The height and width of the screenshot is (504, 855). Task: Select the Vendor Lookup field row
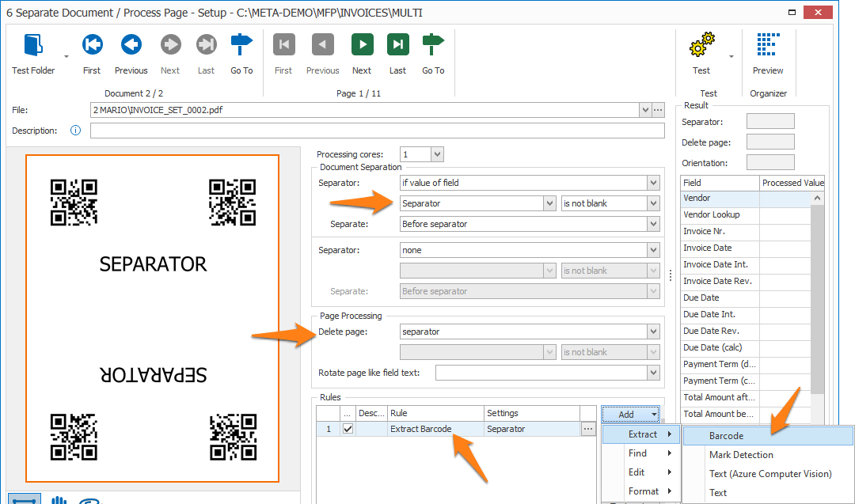click(746, 214)
